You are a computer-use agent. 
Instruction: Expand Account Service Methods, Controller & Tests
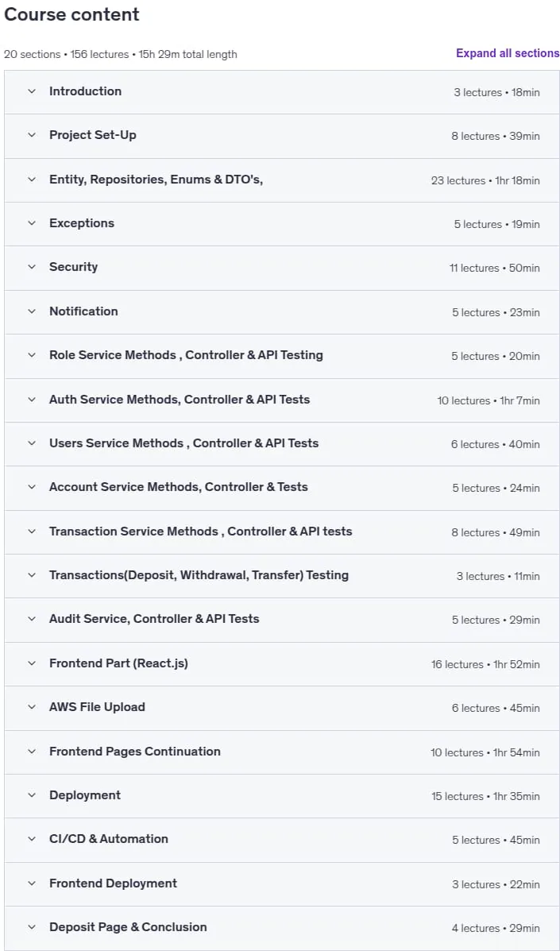pyautogui.click(x=281, y=488)
